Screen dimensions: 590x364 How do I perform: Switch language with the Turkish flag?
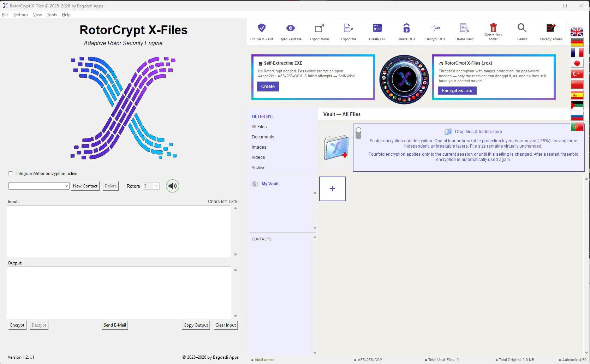[577, 74]
